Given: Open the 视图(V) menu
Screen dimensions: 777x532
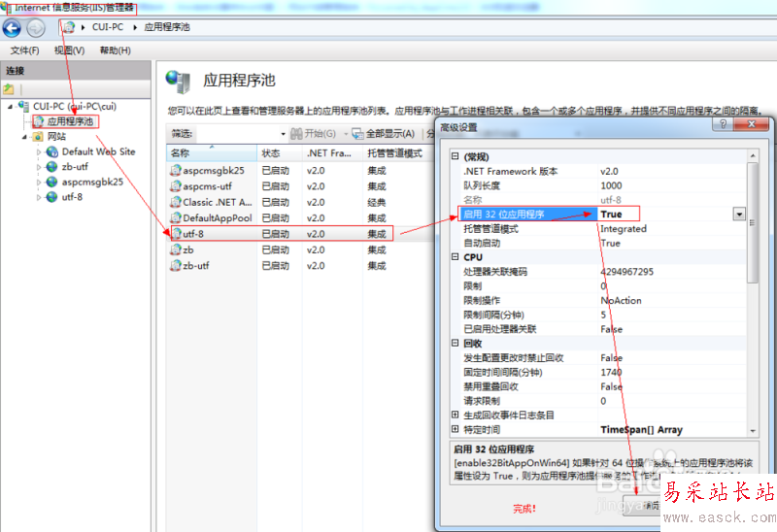Looking at the screenshot, I should 69,50.
